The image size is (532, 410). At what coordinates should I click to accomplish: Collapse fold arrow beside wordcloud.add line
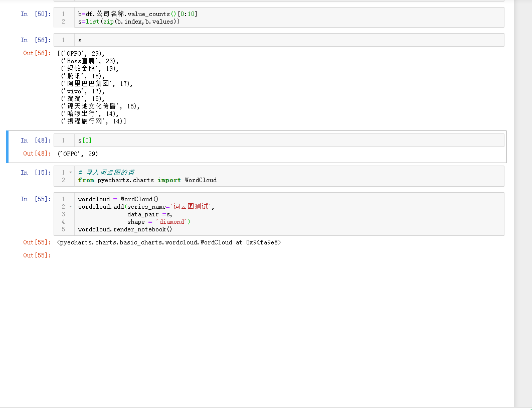click(71, 207)
